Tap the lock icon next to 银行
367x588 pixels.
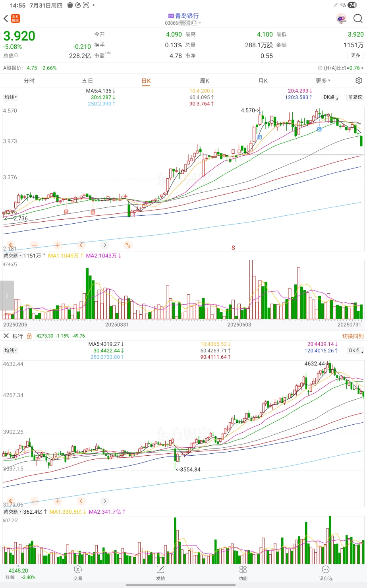tap(29, 336)
